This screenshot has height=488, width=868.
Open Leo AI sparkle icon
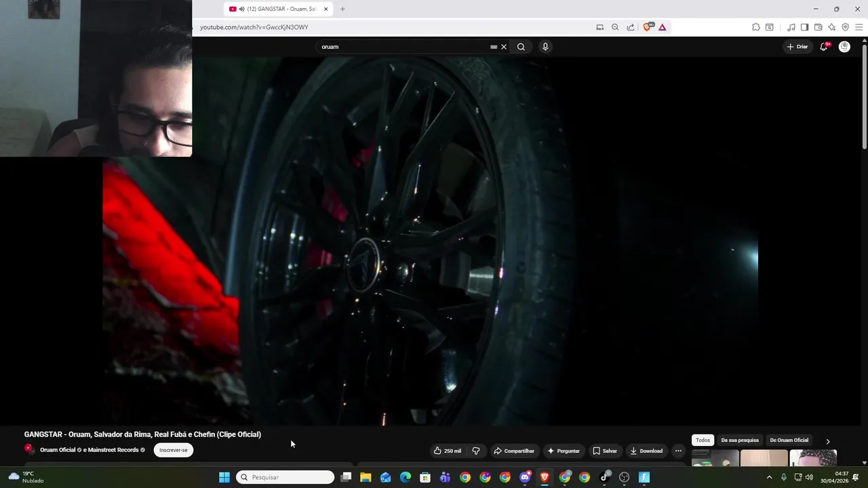831,27
